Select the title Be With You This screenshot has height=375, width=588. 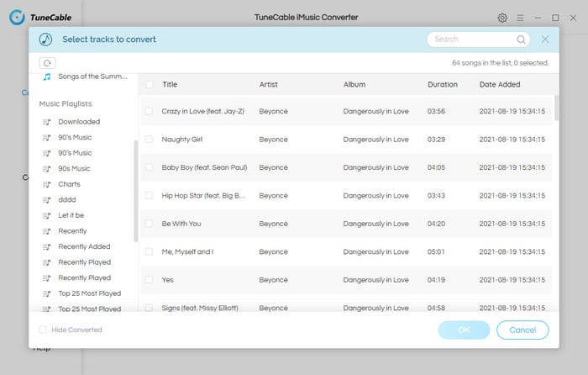(181, 224)
